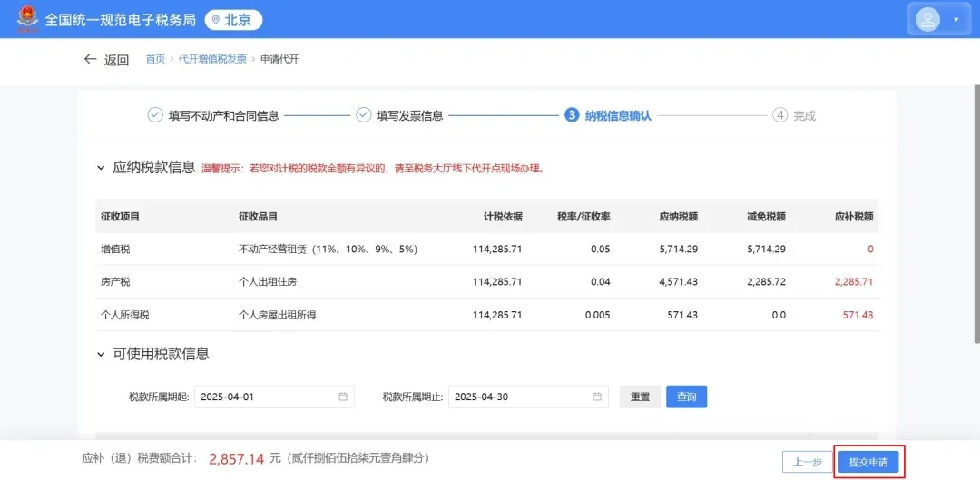Collapse the 应纳税款信息 section

pos(100,168)
